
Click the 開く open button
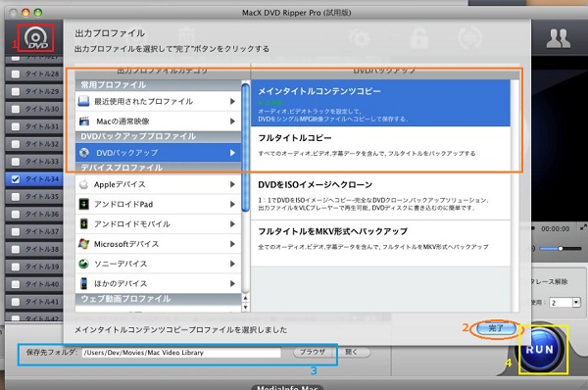352,352
